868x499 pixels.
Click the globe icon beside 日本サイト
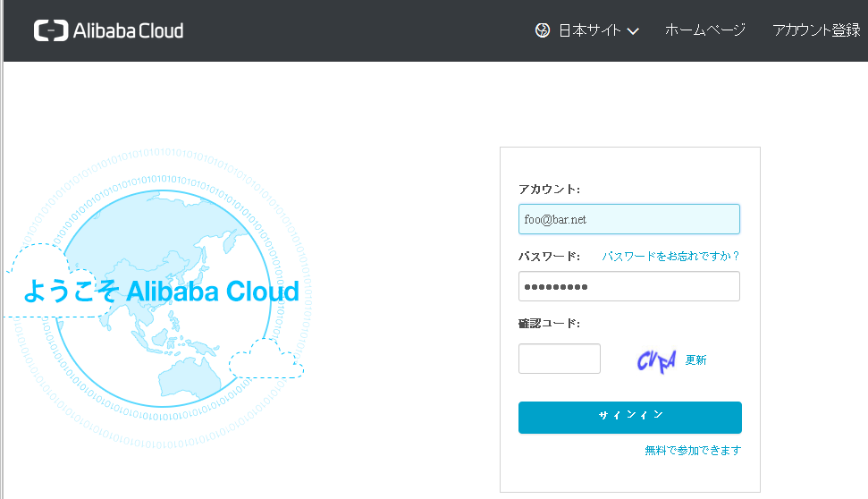click(543, 30)
